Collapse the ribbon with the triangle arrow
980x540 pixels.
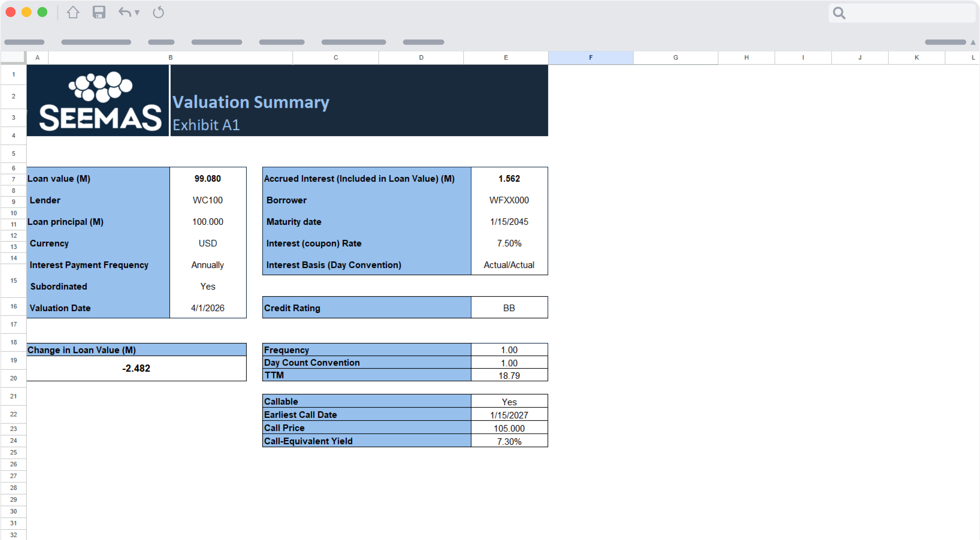point(973,42)
